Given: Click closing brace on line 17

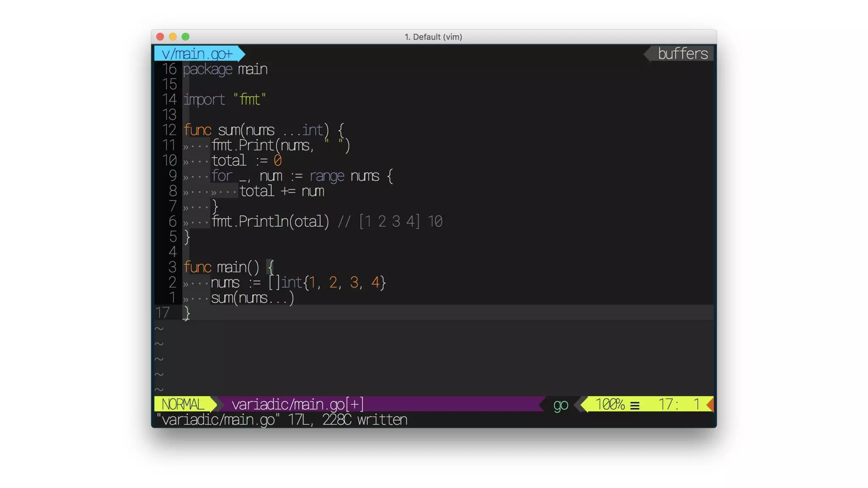Looking at the screenshot, I should [186, 313].
